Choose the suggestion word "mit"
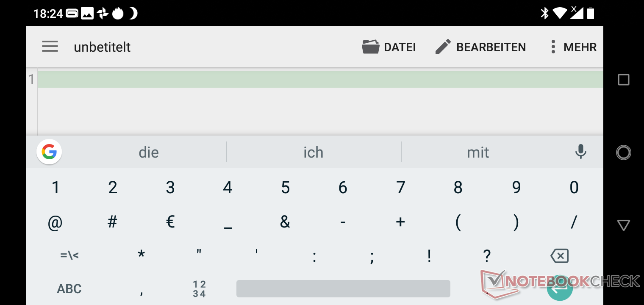Image resolution: width=644 pixels, height=305 pixels. [478, 152]
